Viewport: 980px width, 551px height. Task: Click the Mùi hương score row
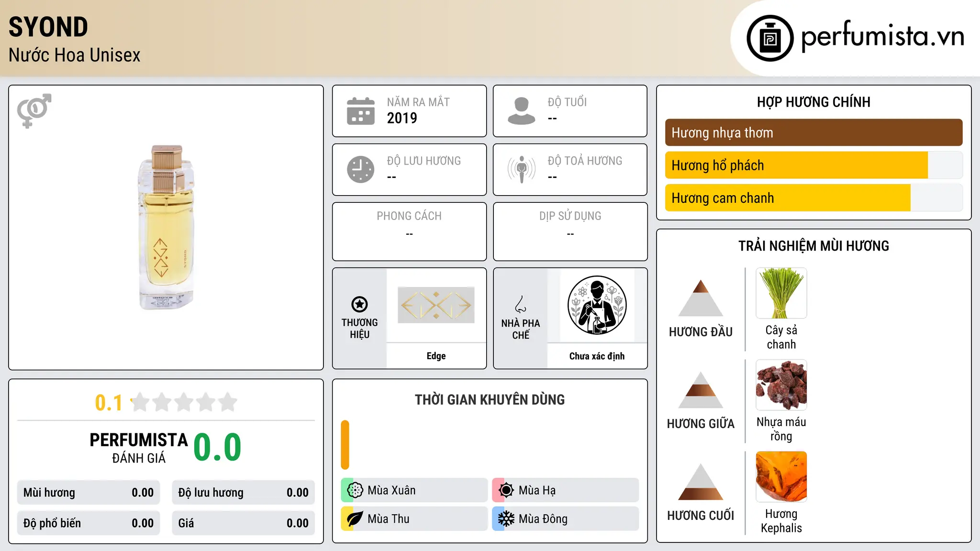point(89,493)
